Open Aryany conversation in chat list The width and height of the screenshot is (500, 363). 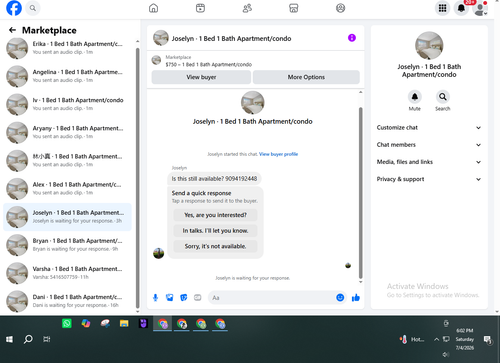pos(68,132)
